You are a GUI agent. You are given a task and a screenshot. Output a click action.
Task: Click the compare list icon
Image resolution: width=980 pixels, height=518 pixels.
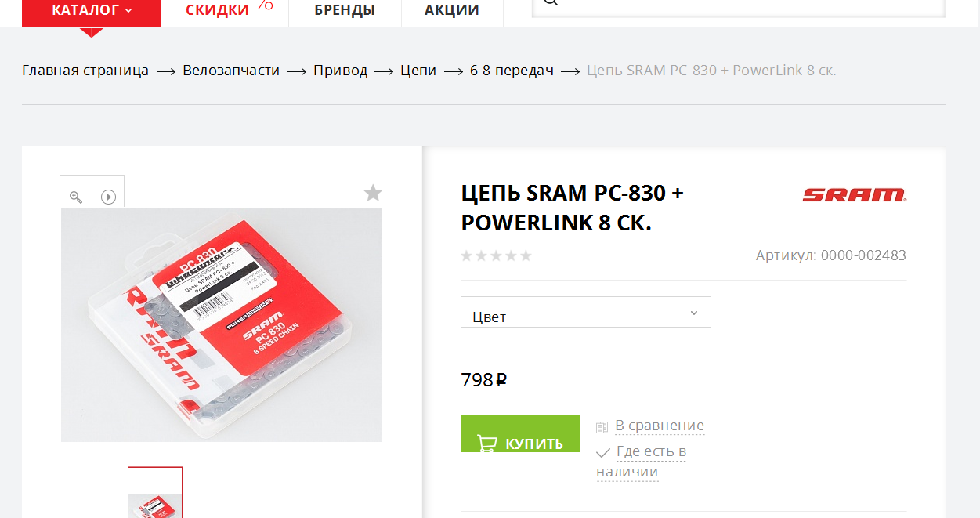602,427
